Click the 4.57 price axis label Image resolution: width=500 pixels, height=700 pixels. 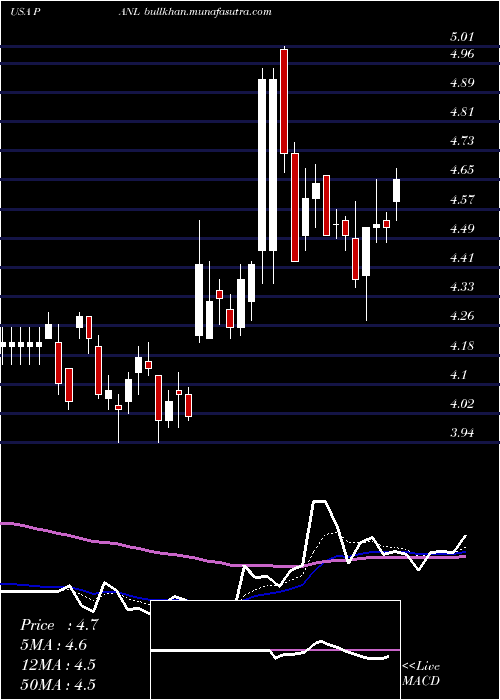[x=462, y=200]
